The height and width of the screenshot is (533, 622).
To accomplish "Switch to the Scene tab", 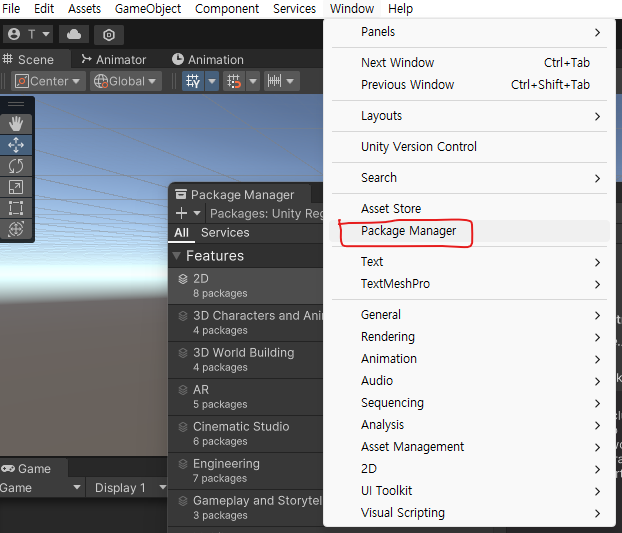I will point(35,59).
